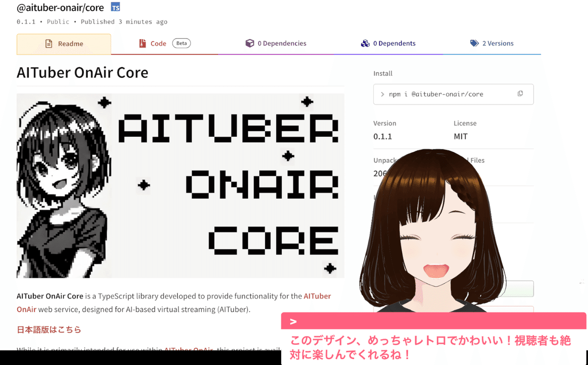Click the Code tab file icon
588x365 pixels.
pyautogui.click(x=142, y=43)
